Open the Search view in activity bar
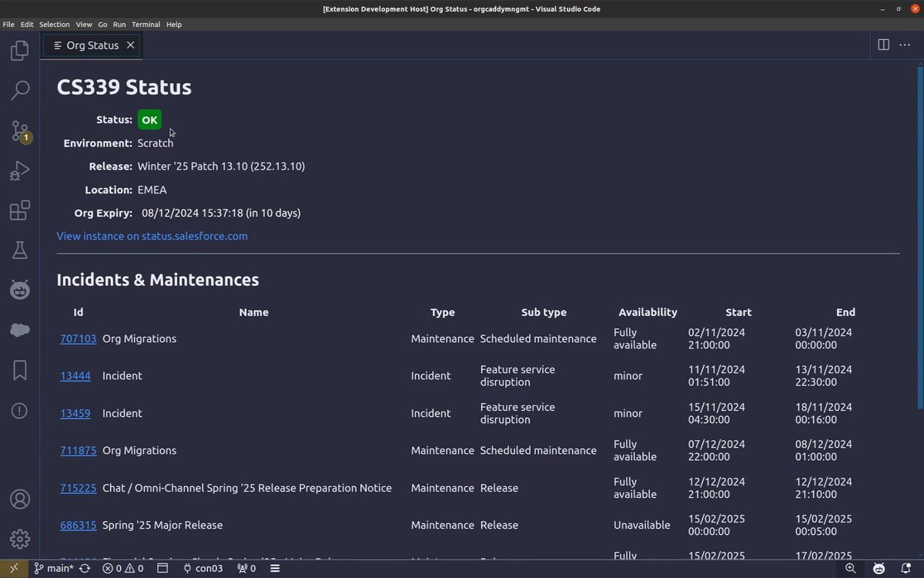Screen dimensions: 924x578 tap(20, 90)
